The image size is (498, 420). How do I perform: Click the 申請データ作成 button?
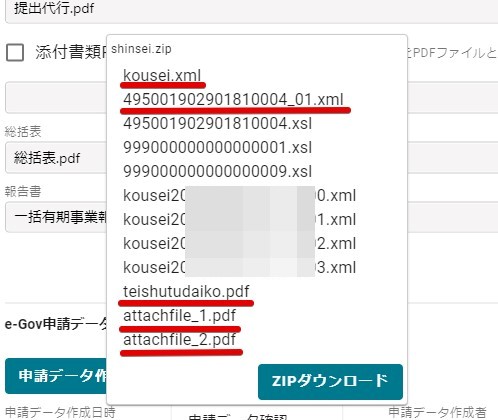[x=56, y=376]
